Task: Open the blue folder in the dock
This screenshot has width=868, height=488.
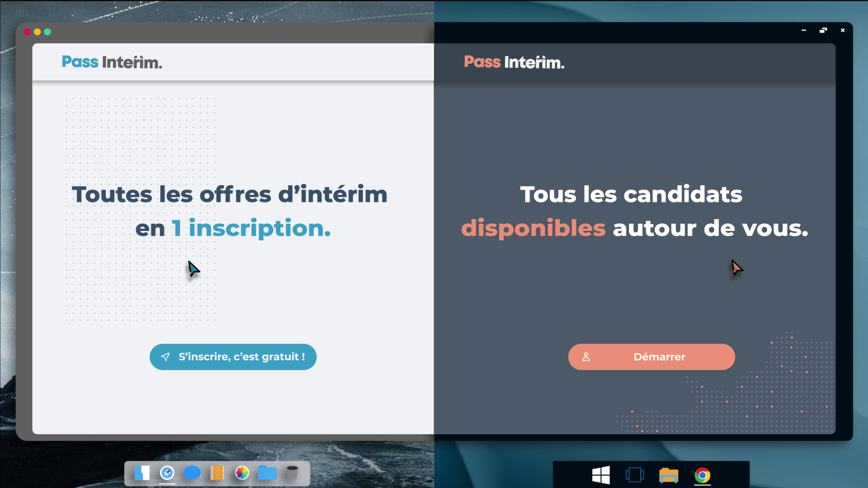Action: [x=267, y=473]
